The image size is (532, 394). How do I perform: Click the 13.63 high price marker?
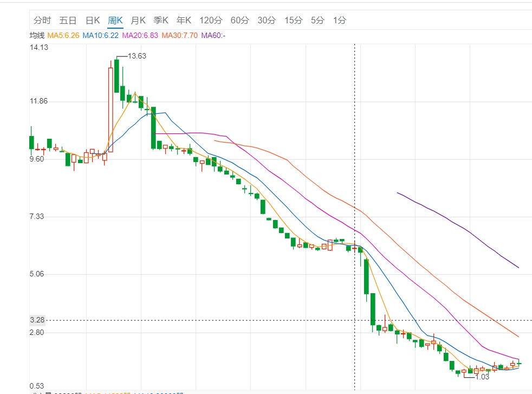(x=137, y=56)
